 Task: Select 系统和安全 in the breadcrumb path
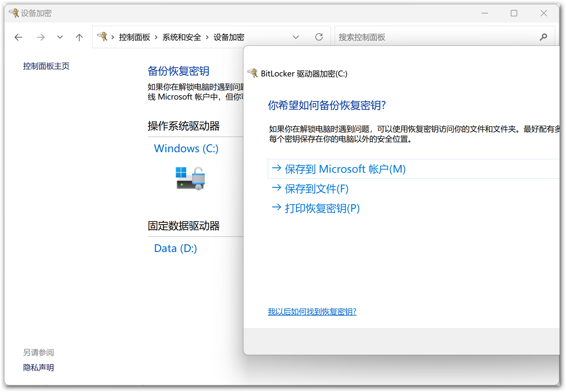(181, 37)
